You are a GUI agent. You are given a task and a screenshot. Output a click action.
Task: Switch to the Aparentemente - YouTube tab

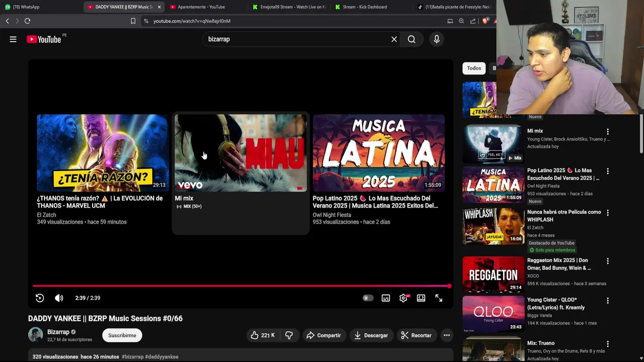(204, 7)
